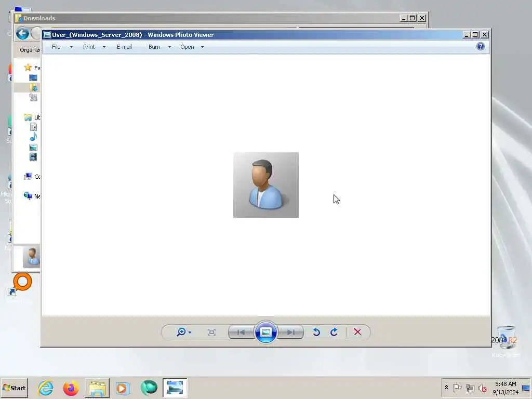Click Photo Viewer taskbar button
This screenshot has height=399, width=532.
175,388
